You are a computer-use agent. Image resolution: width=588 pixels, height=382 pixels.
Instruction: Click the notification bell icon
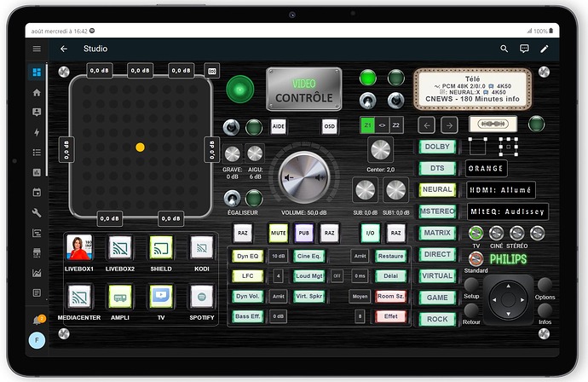pyautogui.click(x=37, y=321)
